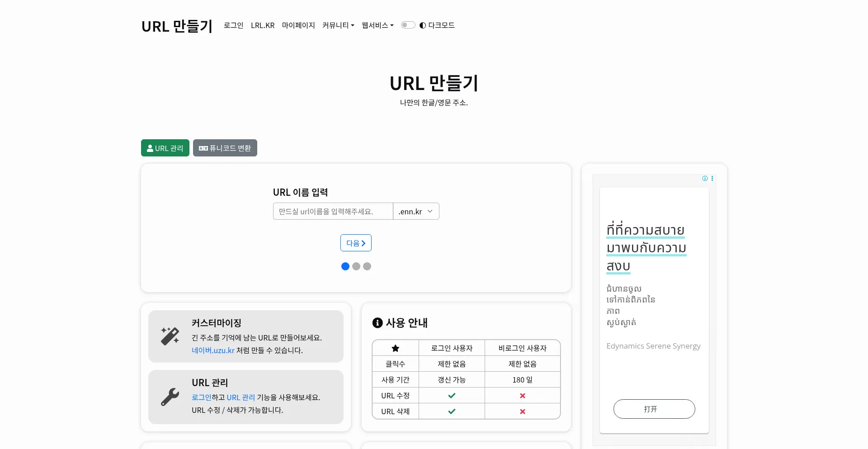Open the ad options menu dots
868x449 pixels.
tap(712, 179)
